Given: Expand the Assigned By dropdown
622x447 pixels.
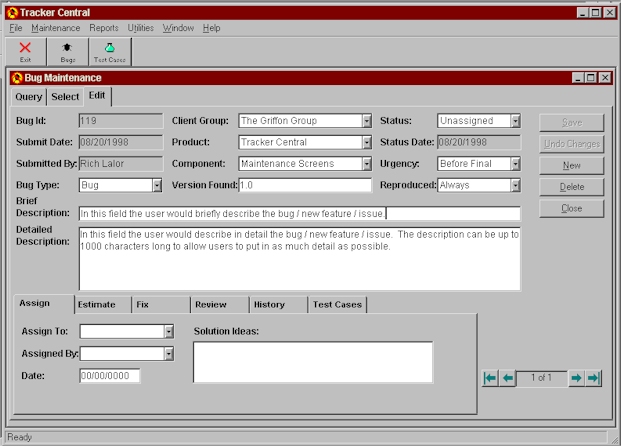Looking at the screenshot, I should [169, 354].
